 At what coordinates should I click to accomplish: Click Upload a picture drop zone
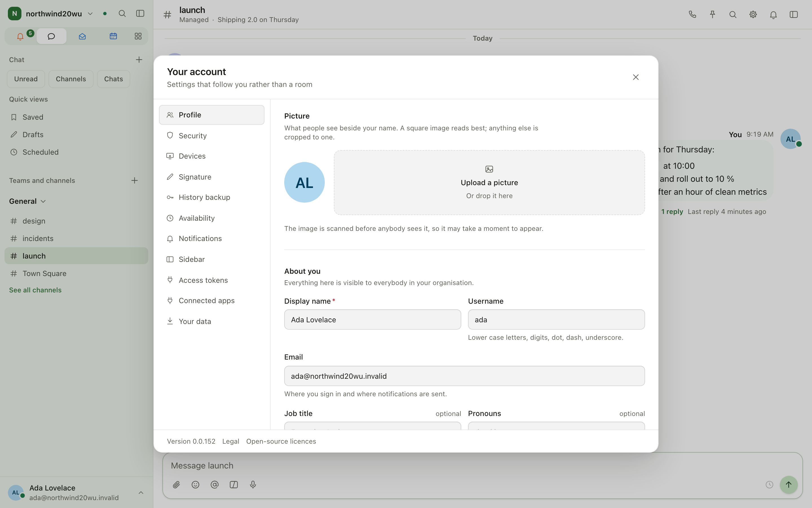[489, 182]
